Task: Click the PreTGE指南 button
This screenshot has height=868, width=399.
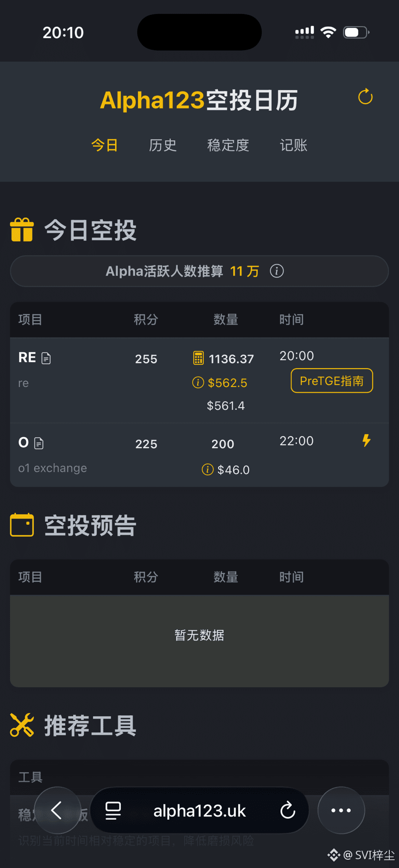Action: pos(332,381)
